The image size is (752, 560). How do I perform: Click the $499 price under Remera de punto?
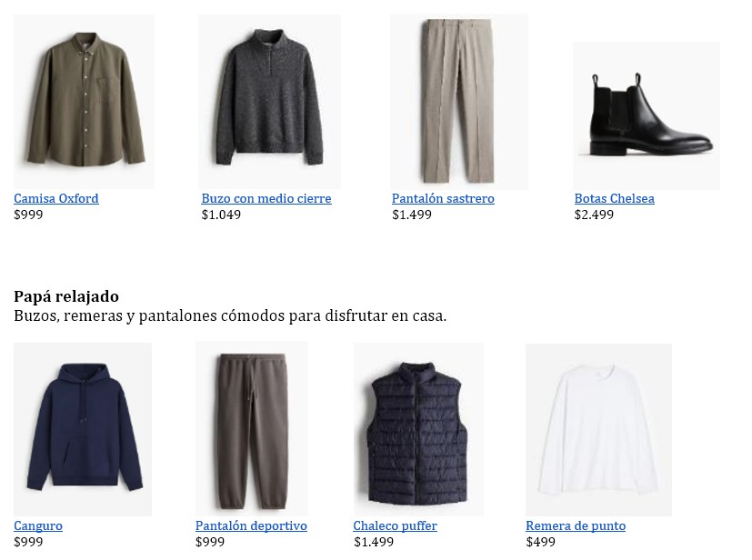540,542
